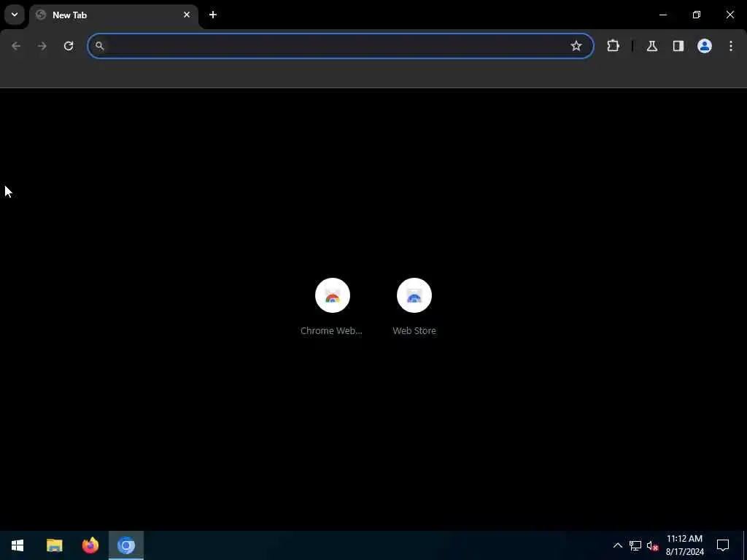The image size is (747, 560).
Task: Open the three-dot browser menu
Action: point(731,46)
